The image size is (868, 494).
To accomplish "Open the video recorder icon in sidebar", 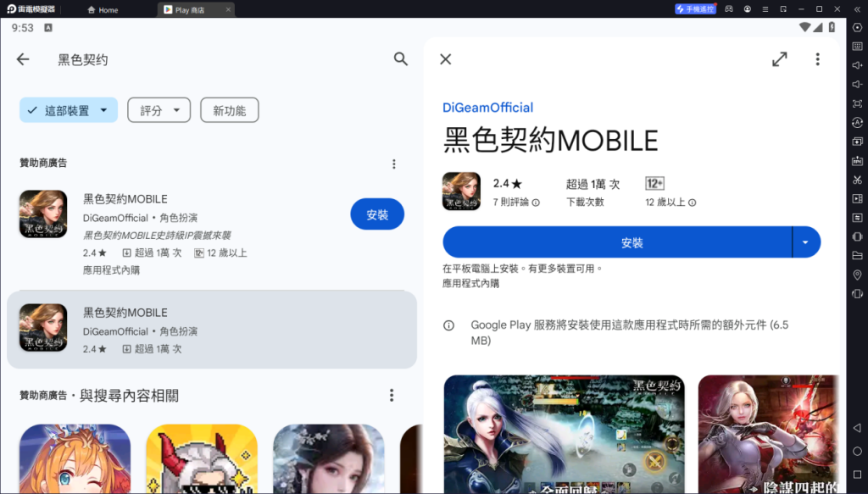I will [858, 198].
